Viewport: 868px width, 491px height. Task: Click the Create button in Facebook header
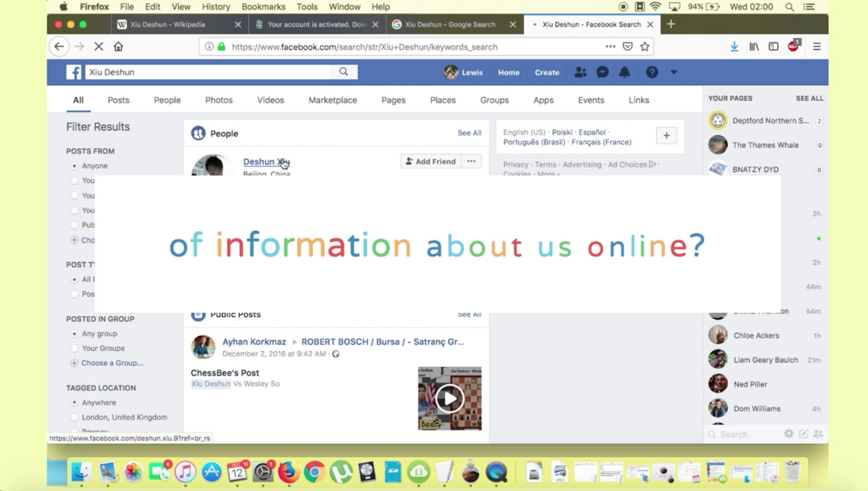pos(547,72)
